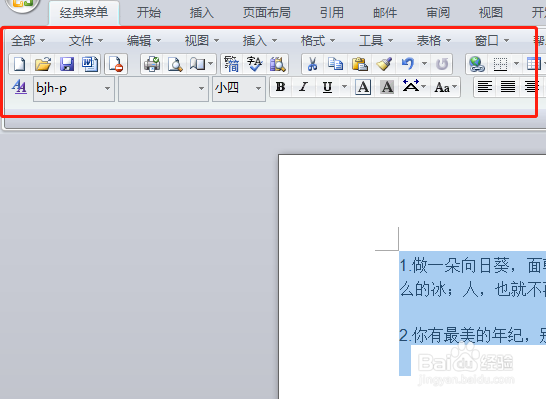
Task: Toggle Italic formatting
Action: pos(304,87)
